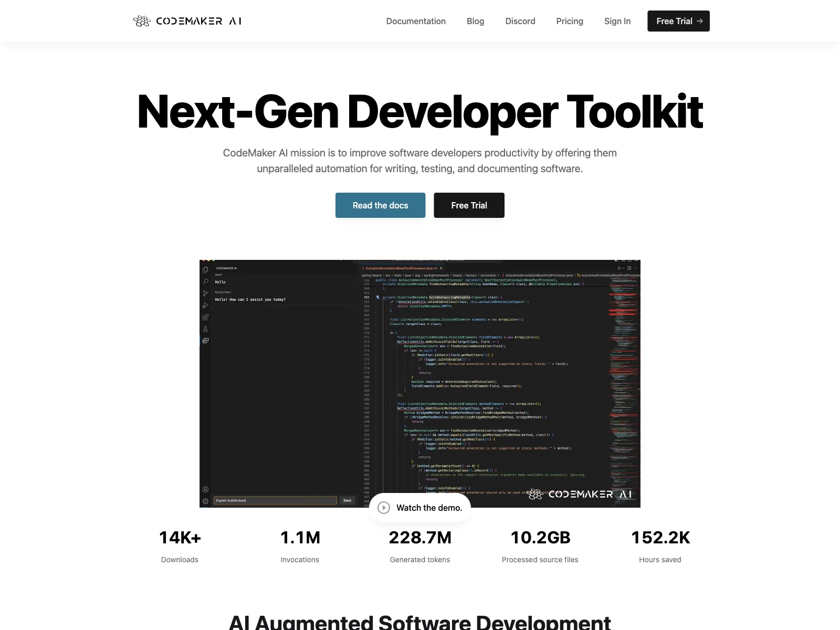The height and width of the screenshot is (630, 840).
Task: Click the Processed source files label
Action: [x=540, y=560]
